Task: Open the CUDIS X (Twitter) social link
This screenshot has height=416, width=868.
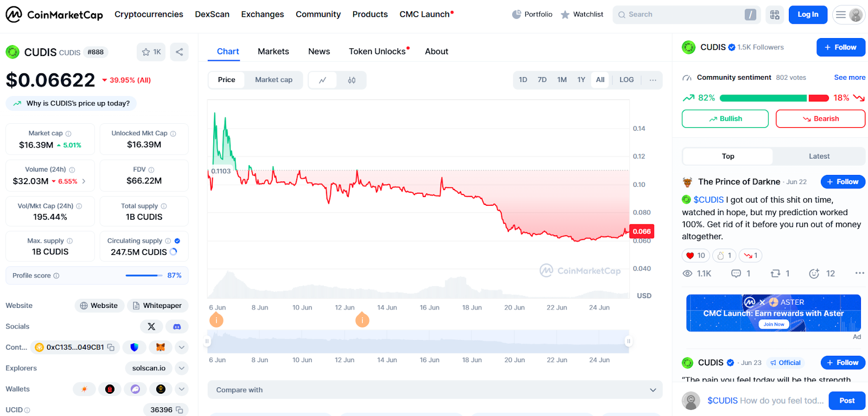Action: (x=151, y=326)
